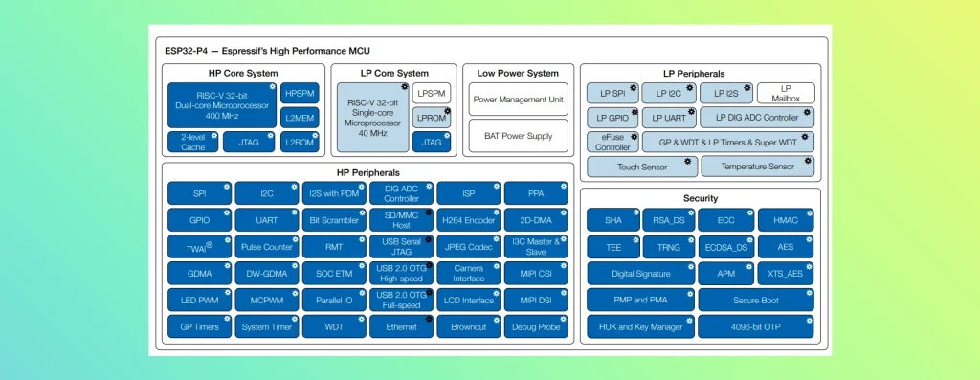
Task: Select the JPEG Codec block
Action: coord(469,247)
